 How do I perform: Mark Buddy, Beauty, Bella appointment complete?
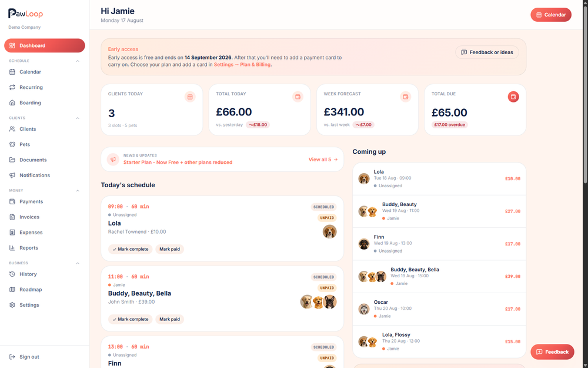pos(130,319)
